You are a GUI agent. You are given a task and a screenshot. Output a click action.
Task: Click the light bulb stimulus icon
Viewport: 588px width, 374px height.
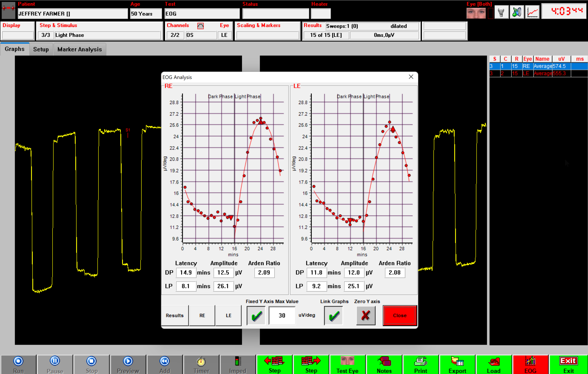coord(502,12)
